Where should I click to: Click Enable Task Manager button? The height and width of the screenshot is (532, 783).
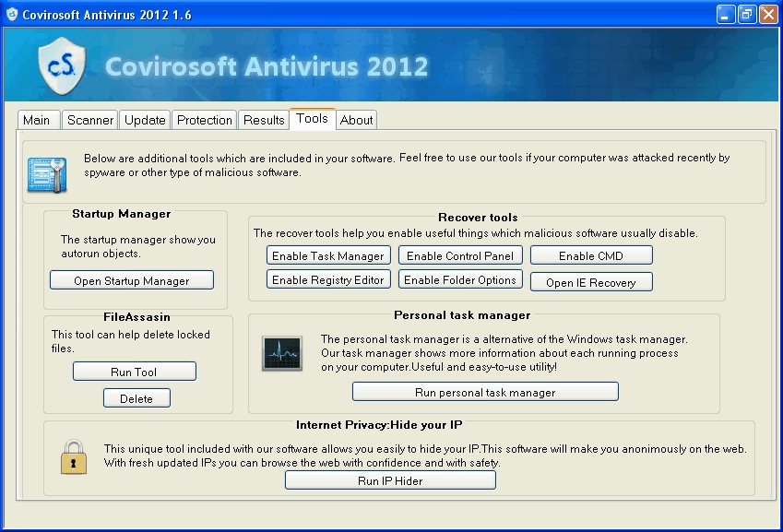[x=328, y=255]
